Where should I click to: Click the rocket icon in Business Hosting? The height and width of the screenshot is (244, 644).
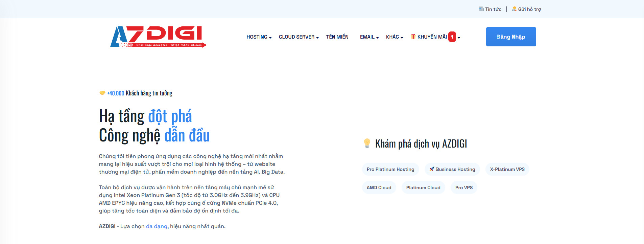coord(432,169)
